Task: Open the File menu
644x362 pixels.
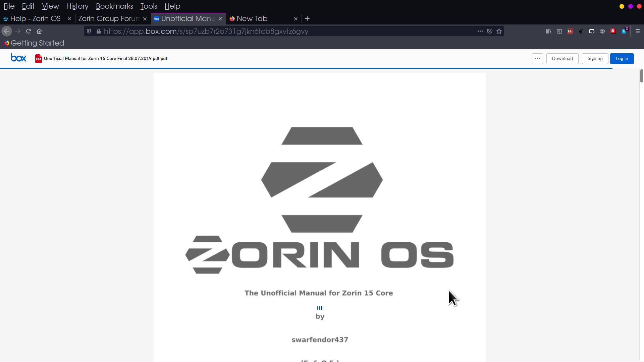Action: (9, 6)
